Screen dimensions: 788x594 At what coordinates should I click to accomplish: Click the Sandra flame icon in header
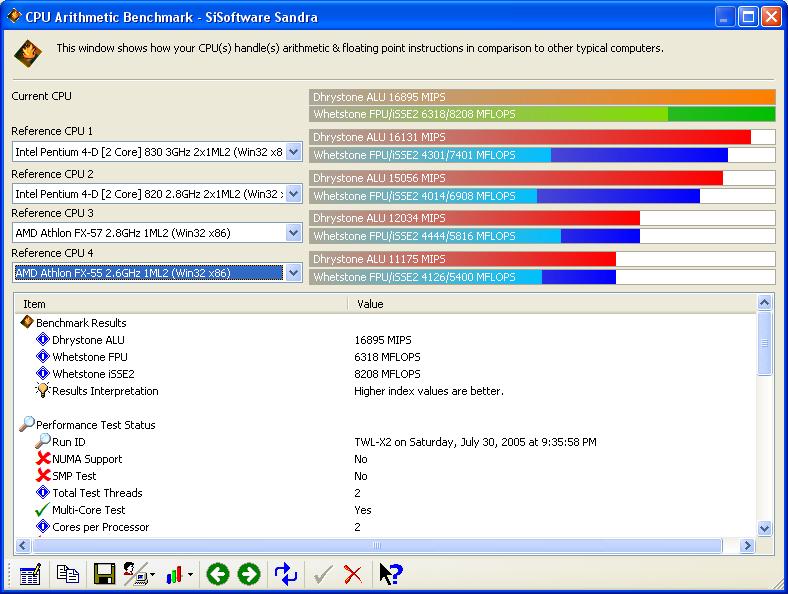(x=28, y=53)
